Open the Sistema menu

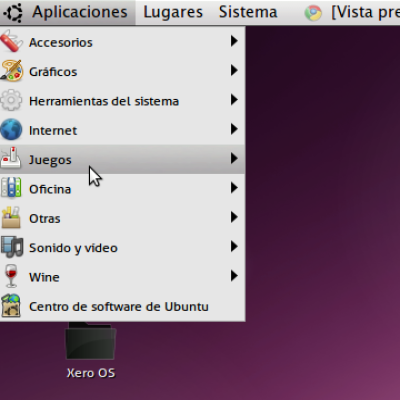(x=248, y=12)
